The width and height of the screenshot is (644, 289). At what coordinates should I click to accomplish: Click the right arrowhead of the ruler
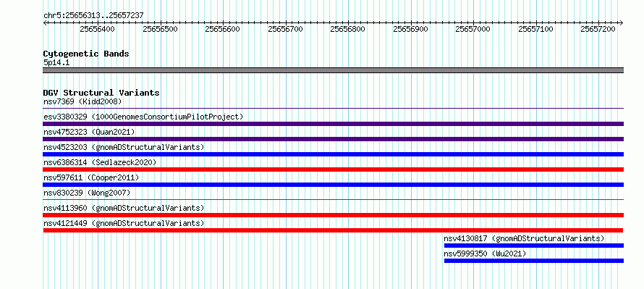click(622, 22)
